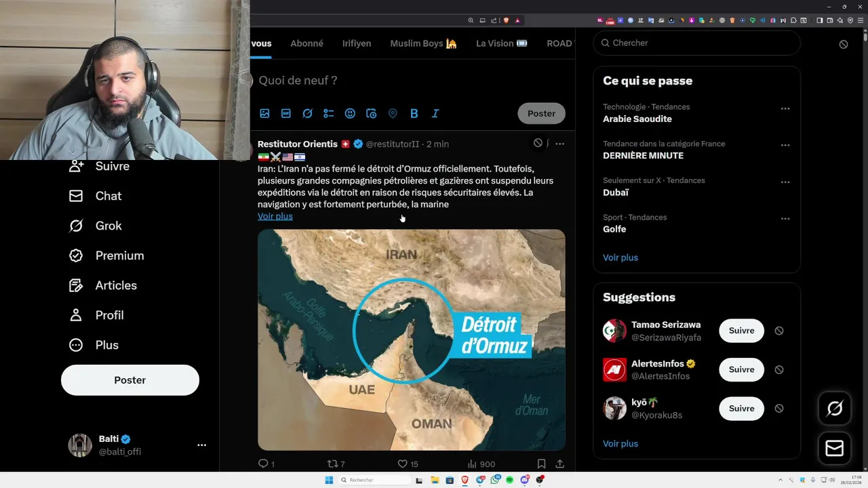Bookmark the Restitutor Orientis post
868x488 pixels.
tap(541, 464)
